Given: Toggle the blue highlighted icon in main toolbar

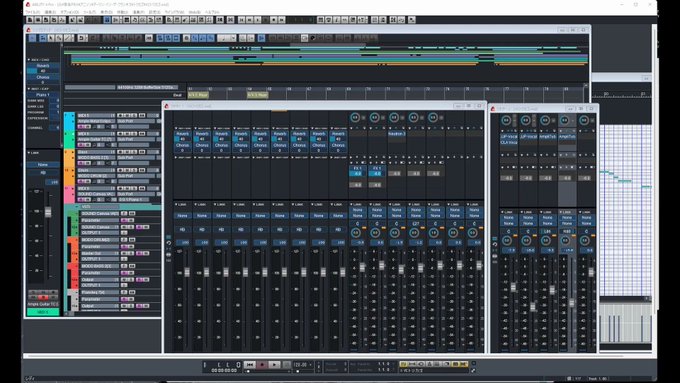Looking at the screenshot, I should click(x=107, y=20).
